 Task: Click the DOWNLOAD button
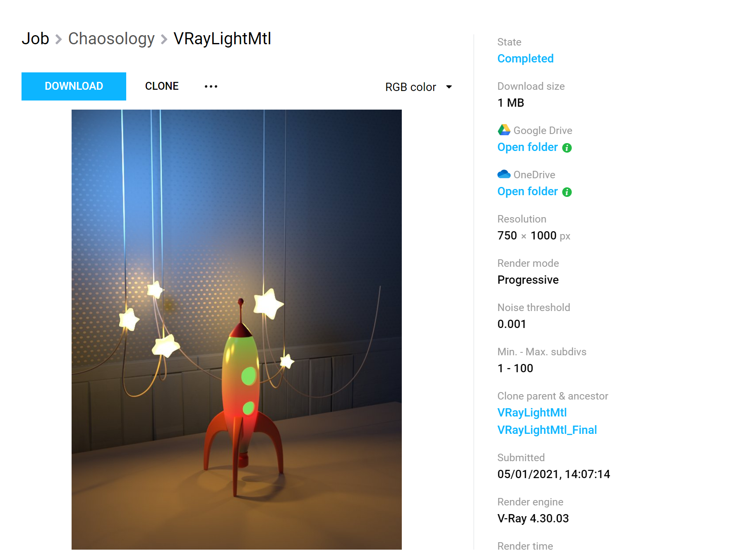tap(74, 86)
